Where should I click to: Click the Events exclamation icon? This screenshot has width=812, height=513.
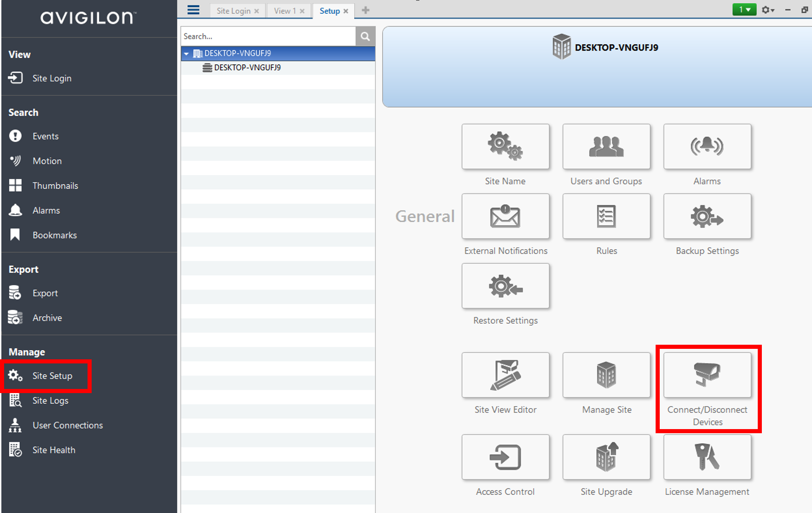pyautogui.click(x=15, y=136)
